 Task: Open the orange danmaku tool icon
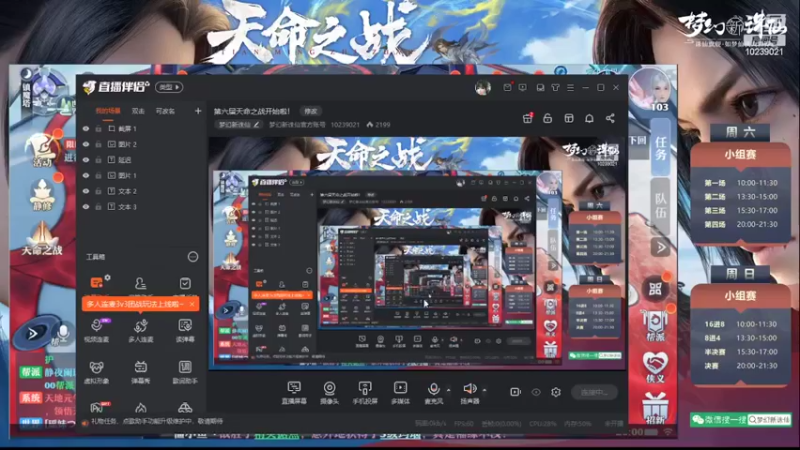[96, 283]
